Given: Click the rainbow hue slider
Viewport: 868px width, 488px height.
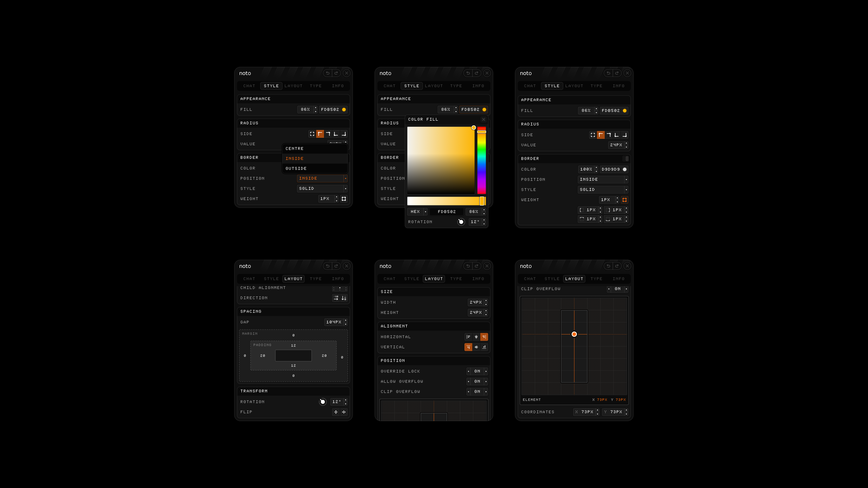Looking at the screenshot, I should [481, 160].
